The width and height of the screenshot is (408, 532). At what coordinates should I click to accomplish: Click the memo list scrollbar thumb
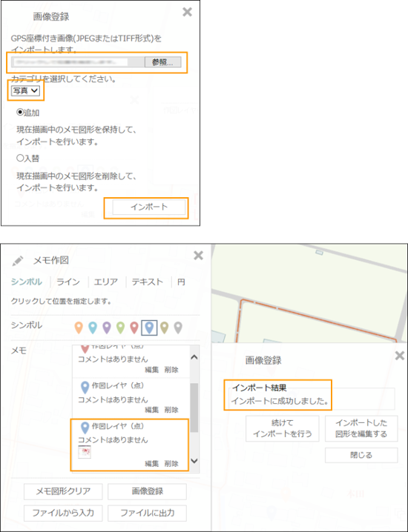pyautogui.click(x=194, y=408)
